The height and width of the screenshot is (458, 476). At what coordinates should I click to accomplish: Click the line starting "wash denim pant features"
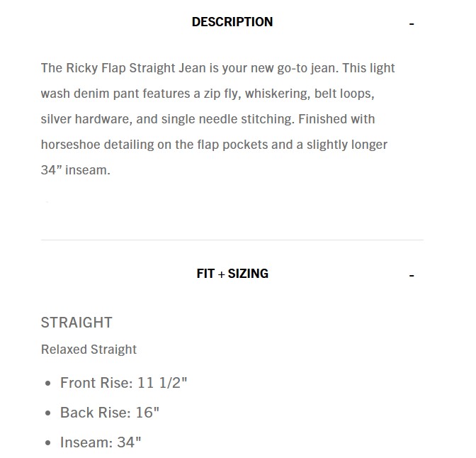pyautogui.click(x=208, y=94)
